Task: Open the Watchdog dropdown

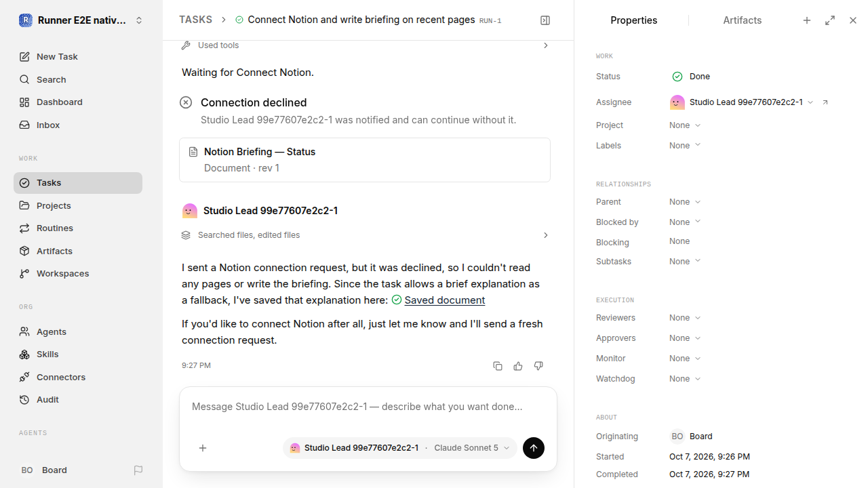Action: click(685, 379)
